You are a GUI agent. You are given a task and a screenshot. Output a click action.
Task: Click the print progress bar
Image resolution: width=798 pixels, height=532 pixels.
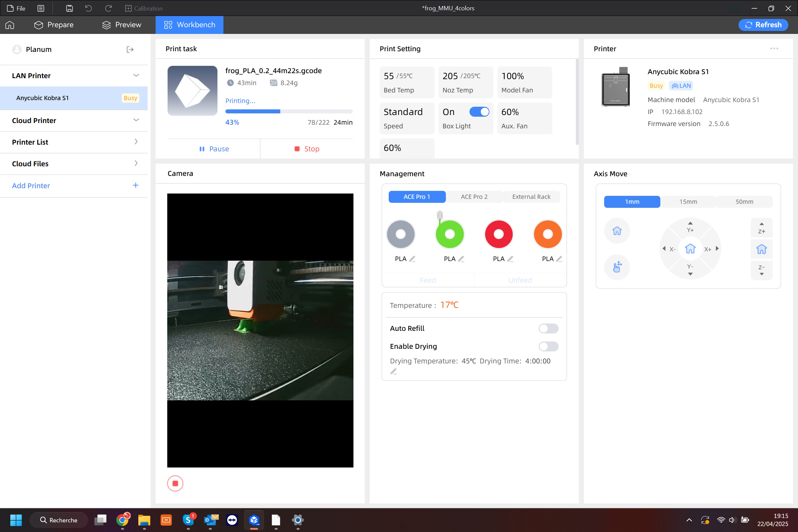[x=289, y=111]
